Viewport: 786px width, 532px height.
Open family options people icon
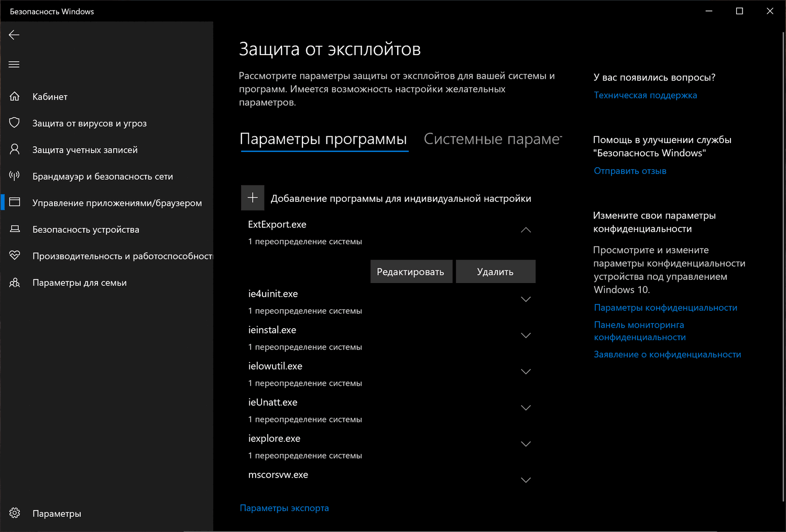pyautogui.click(x=15, y=283)
